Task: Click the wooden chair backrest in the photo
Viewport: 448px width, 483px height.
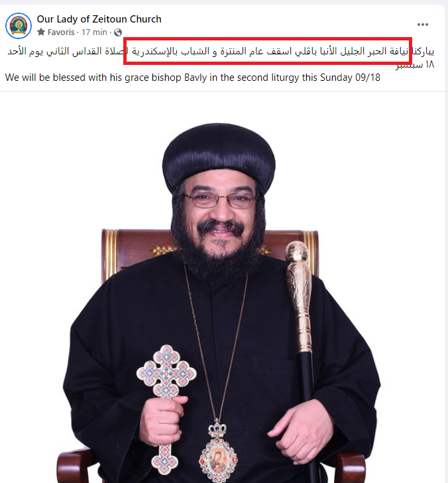Action: coord(209,250)
